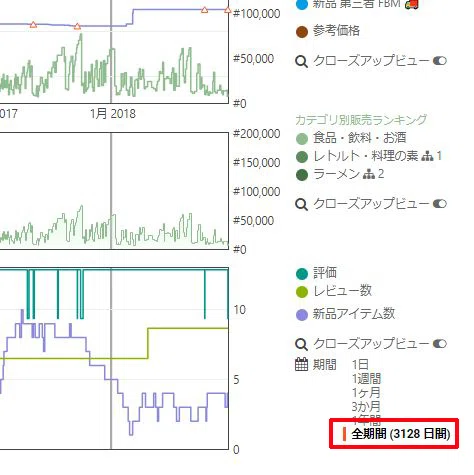This screenshot has width=474, height=475.
Task: Toggle 評価 teal legend dot
Action: click(302, 274)
